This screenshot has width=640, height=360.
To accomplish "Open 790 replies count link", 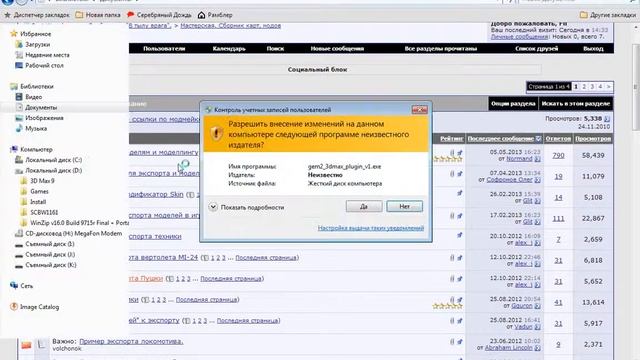I will click(x=558, y=156).
